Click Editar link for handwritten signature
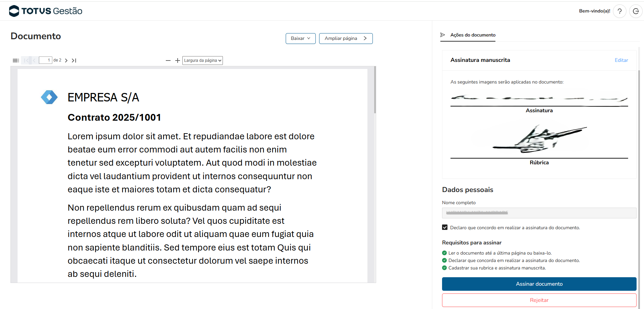Viewport: 644px width, 309px height. [x=621, y=60]
